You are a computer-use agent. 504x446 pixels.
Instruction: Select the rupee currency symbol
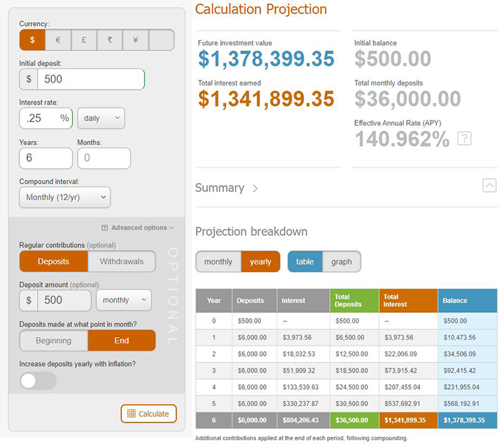109,40
